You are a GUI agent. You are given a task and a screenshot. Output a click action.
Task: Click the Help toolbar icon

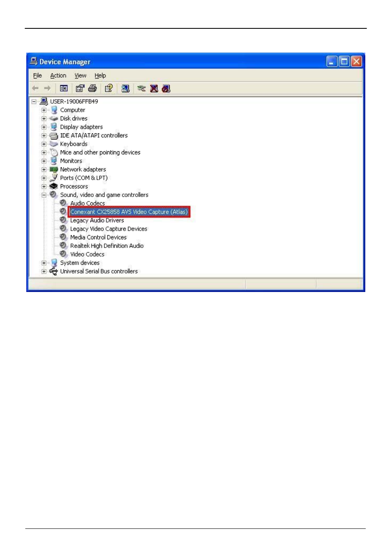pyautogui.click(x=108, y=88)
